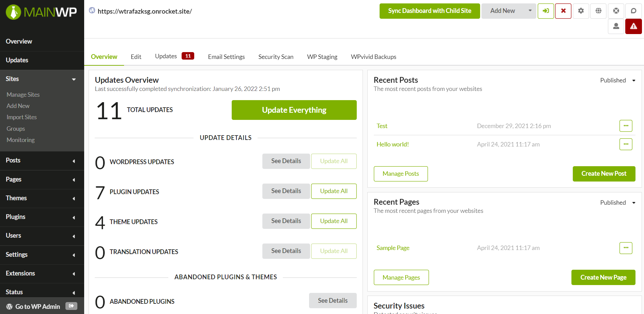This screenshot has height=314, width=644.
Task: Open options menu for the Test post
Action: [x=626, y=126]
